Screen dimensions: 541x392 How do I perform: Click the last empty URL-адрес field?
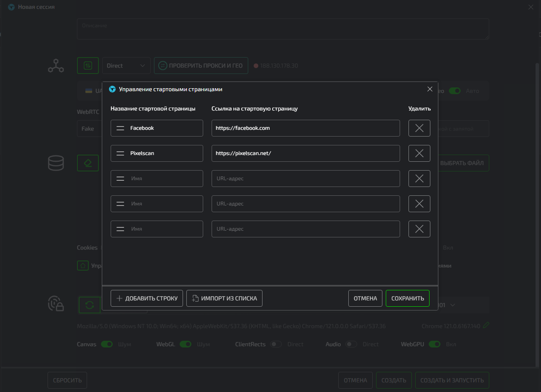click(x=306, y=229)
